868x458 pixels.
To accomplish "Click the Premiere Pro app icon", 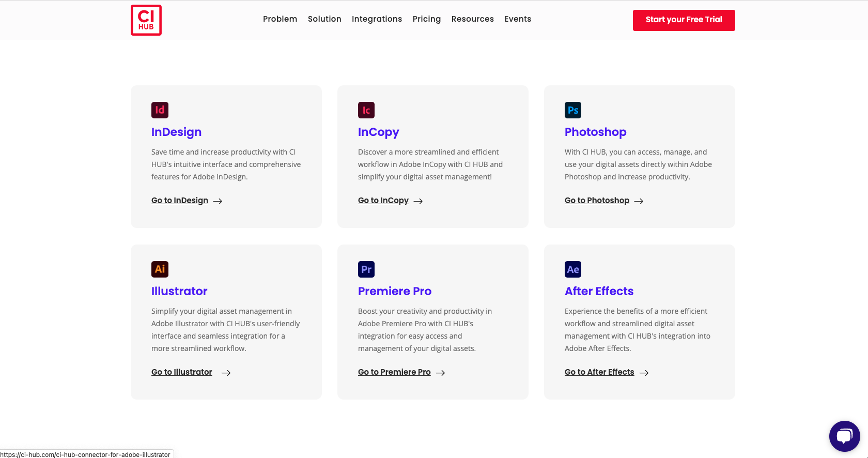I will [366, 269].
